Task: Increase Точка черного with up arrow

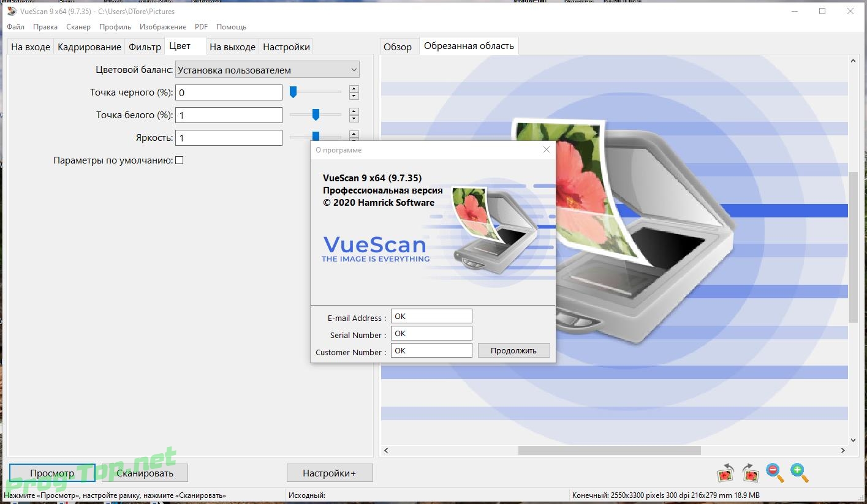Action: [354, 89]
